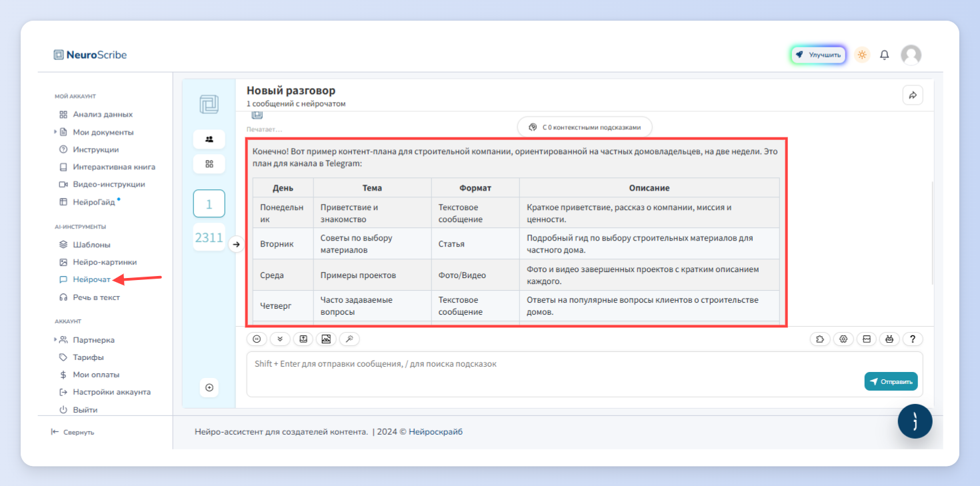980x486 pixels.
Task: Open Партнерка section
Action: point(93,340)
